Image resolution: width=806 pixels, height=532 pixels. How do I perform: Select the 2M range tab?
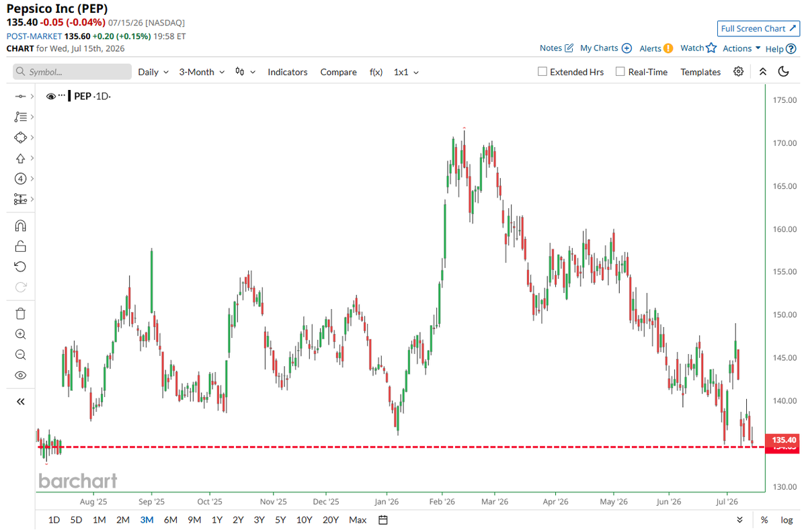(123, 520)
